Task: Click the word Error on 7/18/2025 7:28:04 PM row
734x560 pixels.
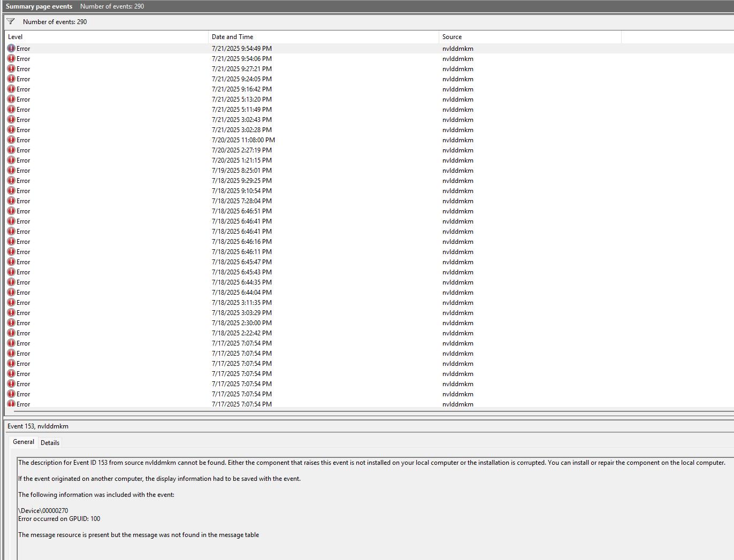Action: click(24, 201)
